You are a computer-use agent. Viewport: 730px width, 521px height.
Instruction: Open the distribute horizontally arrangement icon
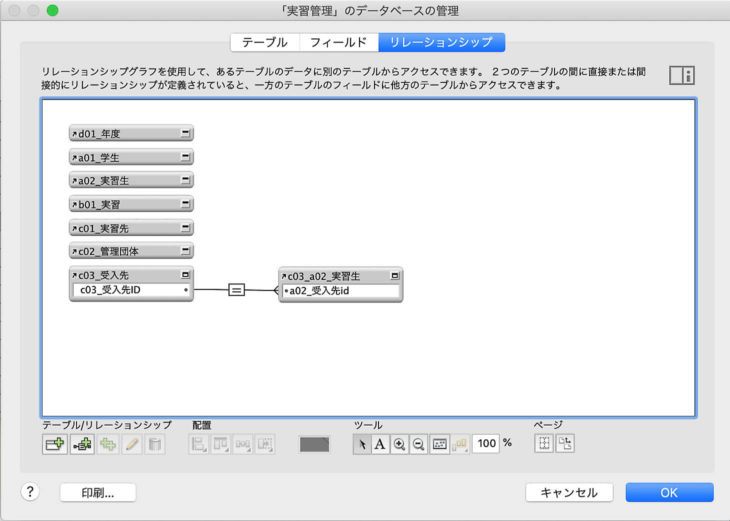click(243, 444)
